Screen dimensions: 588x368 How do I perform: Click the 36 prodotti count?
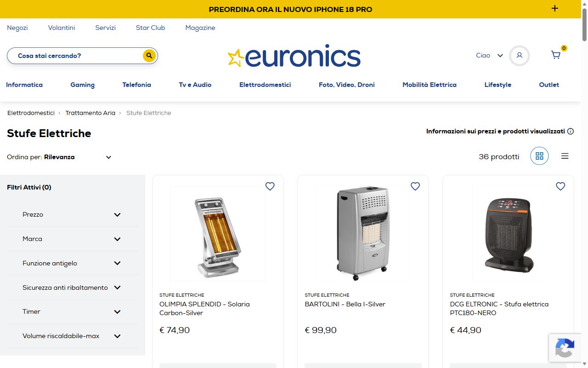[499, 156]
